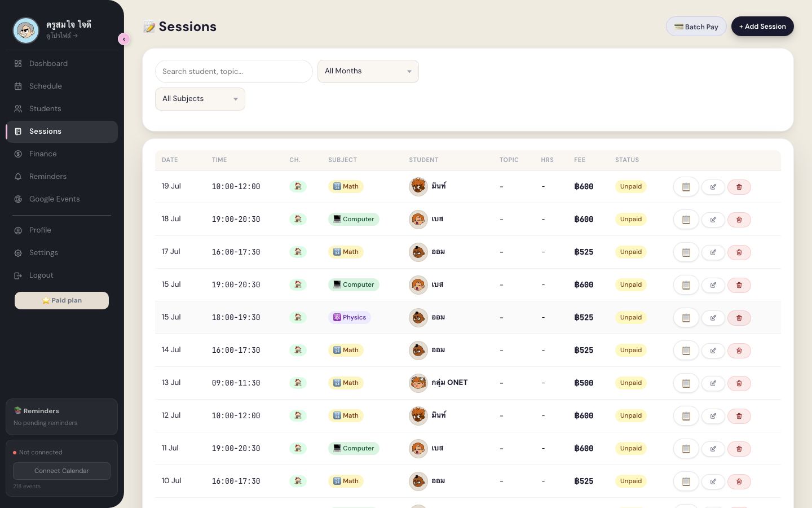Edit the 15 Jul Physics session
The height and width of the screenshot is (508, 812).
(x=713, y=318)
